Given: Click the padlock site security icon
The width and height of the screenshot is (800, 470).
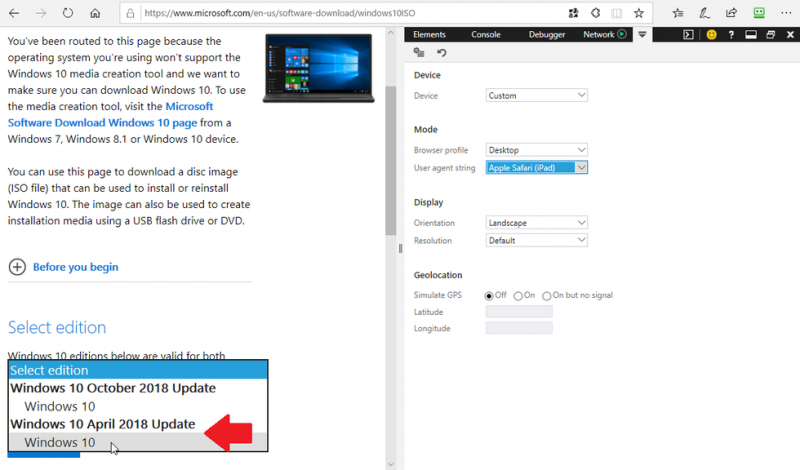Looking at the screenshot, I should pyautogui.click(x=131, y=14).
